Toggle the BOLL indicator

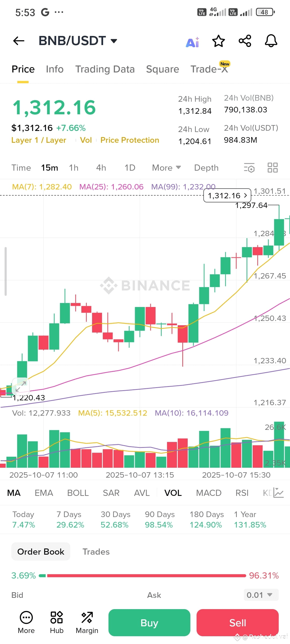click(x=78, y=493)
